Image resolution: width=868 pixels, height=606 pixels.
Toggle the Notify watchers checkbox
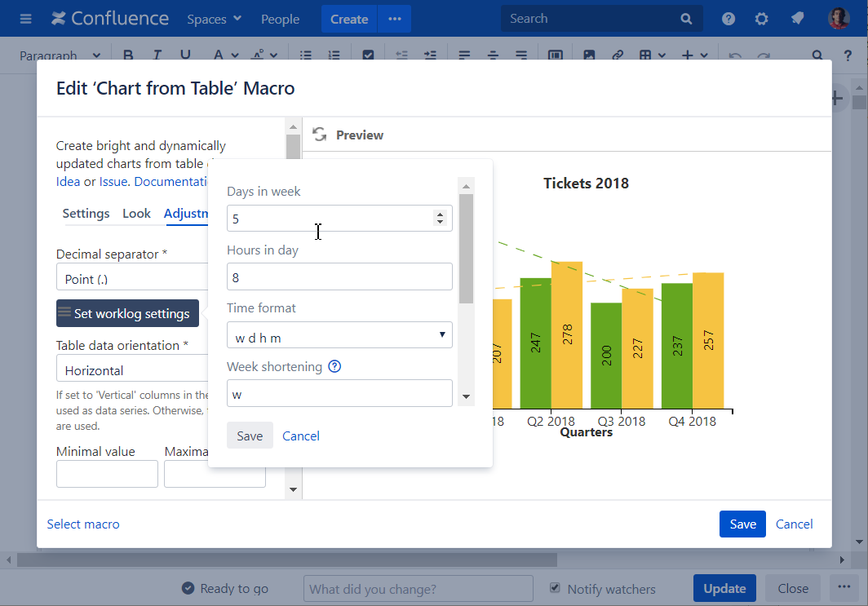pyautogui.click(x=556, y=588)
